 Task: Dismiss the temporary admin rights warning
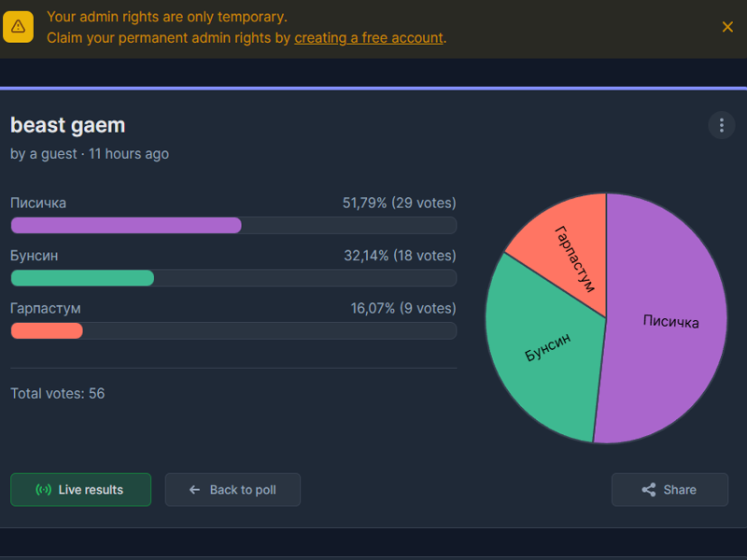click(727, 27)
